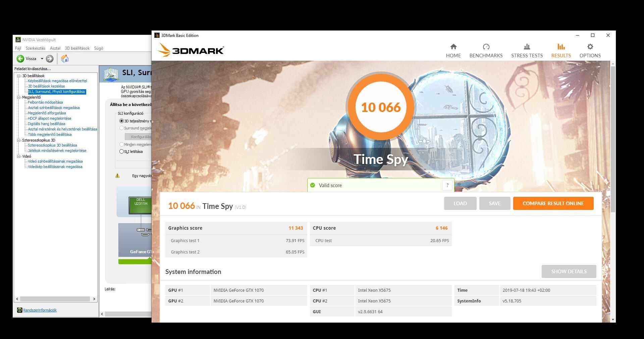This screenshot has width=644, height=339.
Task: Select Sztereoszkopikus 3D beállítása tree item
Action: [52, 145]
